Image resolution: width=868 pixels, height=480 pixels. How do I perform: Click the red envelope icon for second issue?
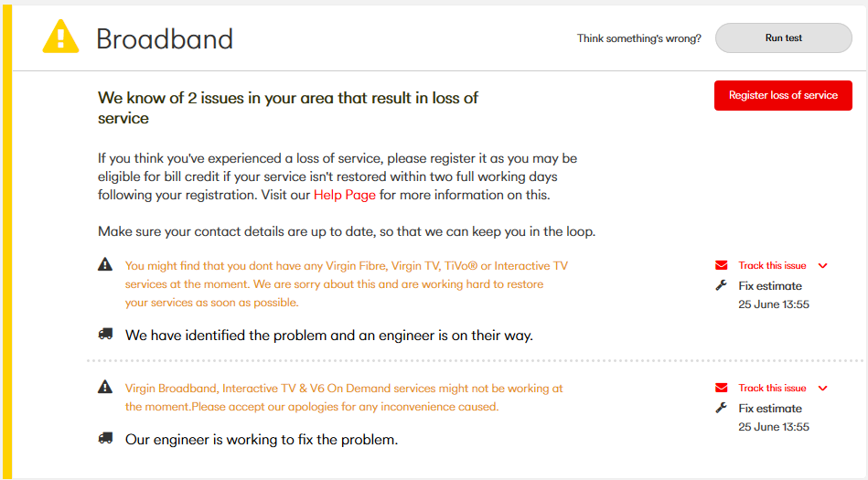tap(722, 389)
